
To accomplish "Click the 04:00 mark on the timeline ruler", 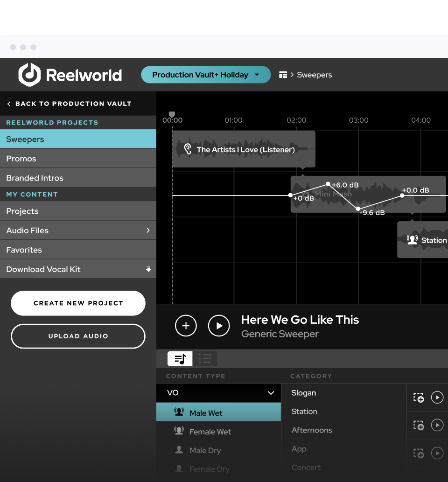I will click(421, 120).
